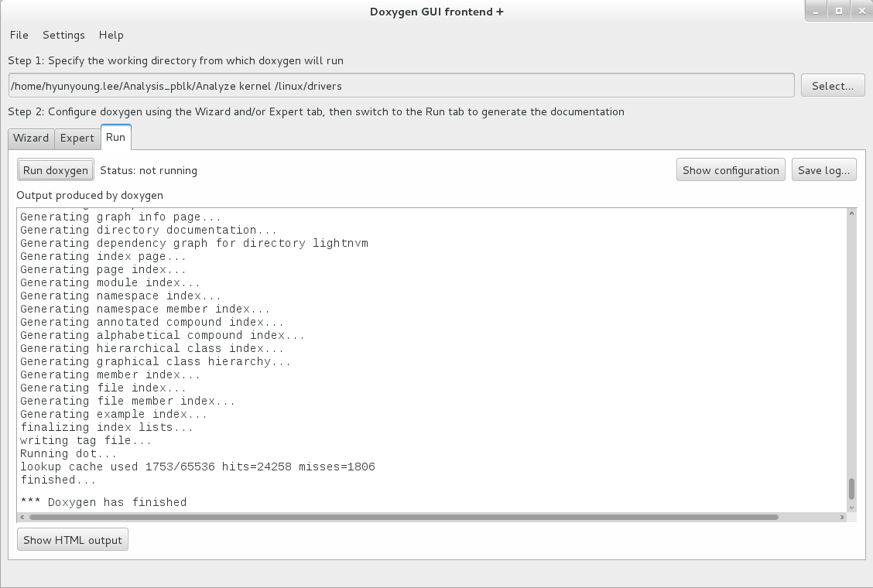
Task: Click the working directory path field
Action: [x=402, y=86]
